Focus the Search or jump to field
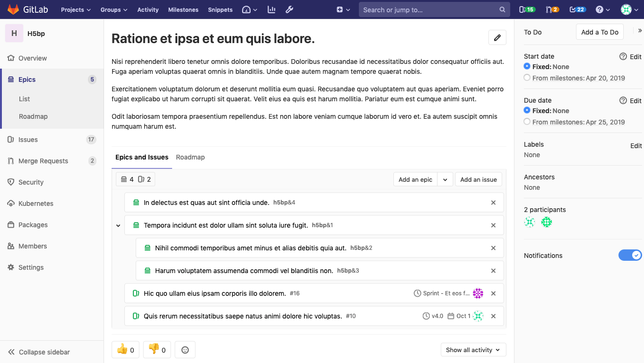 click(429, 9)
